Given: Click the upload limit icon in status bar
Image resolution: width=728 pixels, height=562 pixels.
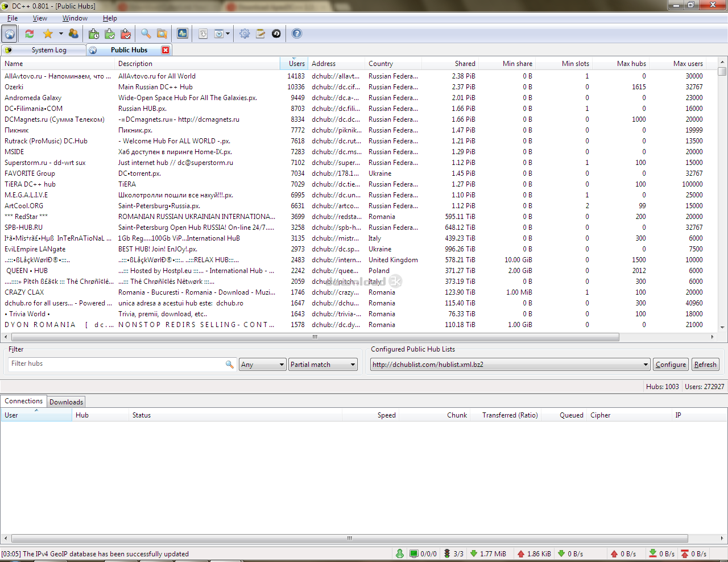Looking at the screenshot, I should point(685,553).
